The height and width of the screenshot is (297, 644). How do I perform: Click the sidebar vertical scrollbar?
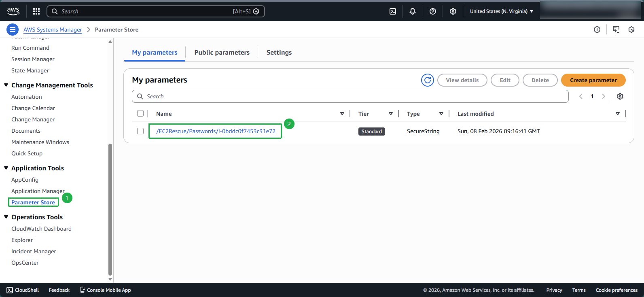point(110,210)
